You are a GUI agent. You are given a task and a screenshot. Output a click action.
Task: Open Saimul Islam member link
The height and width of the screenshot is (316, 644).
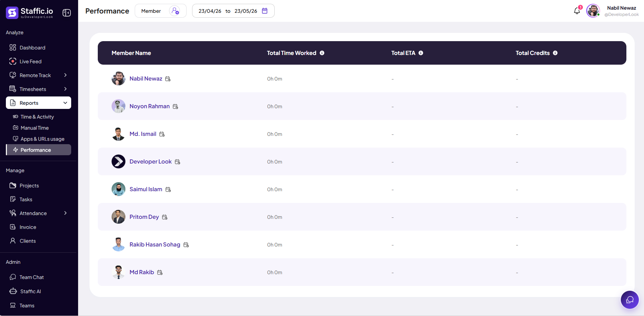click(146, 189)
